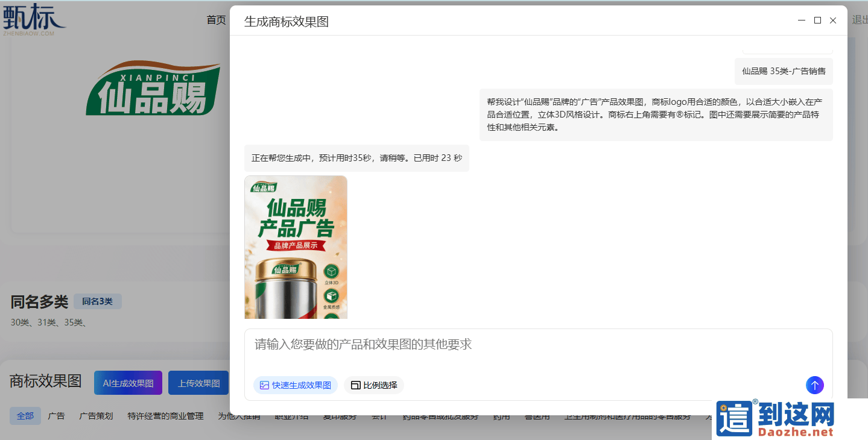Click the 甄标 site logo
The image size is (868, 440).
click(x=34, y=20)
